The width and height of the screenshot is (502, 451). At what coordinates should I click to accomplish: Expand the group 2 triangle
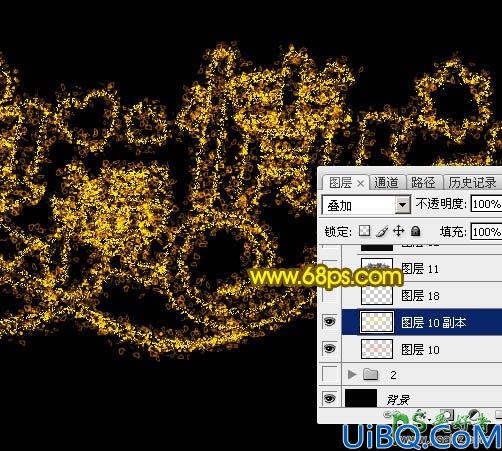tap(351, 374)
